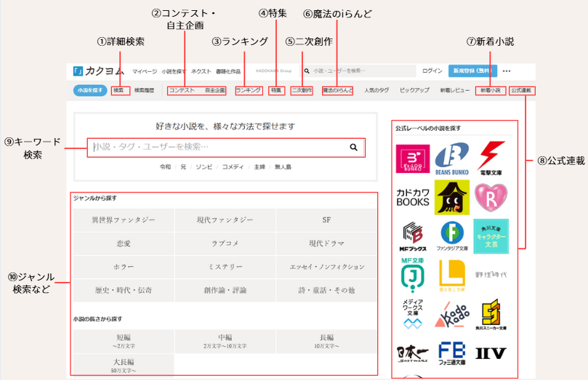The image size is (588, 380).
Task: Select the 短編 novel length option
Action: coord(124,341)
